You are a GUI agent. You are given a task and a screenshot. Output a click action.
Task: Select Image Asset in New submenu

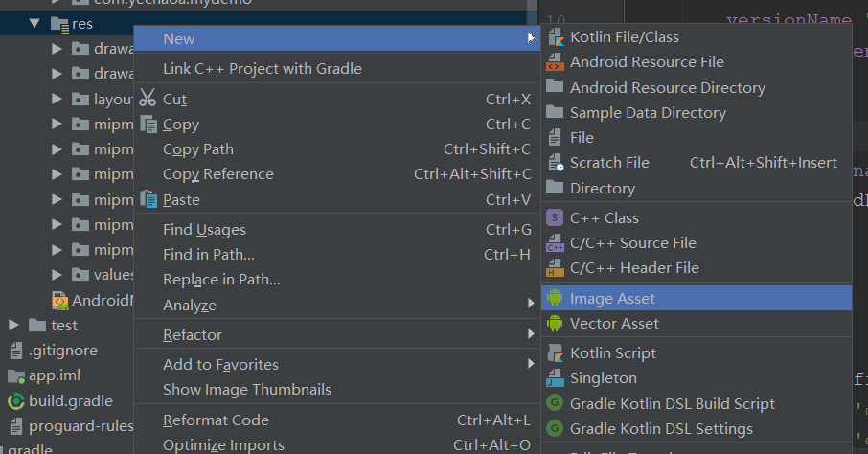(697, 299)
